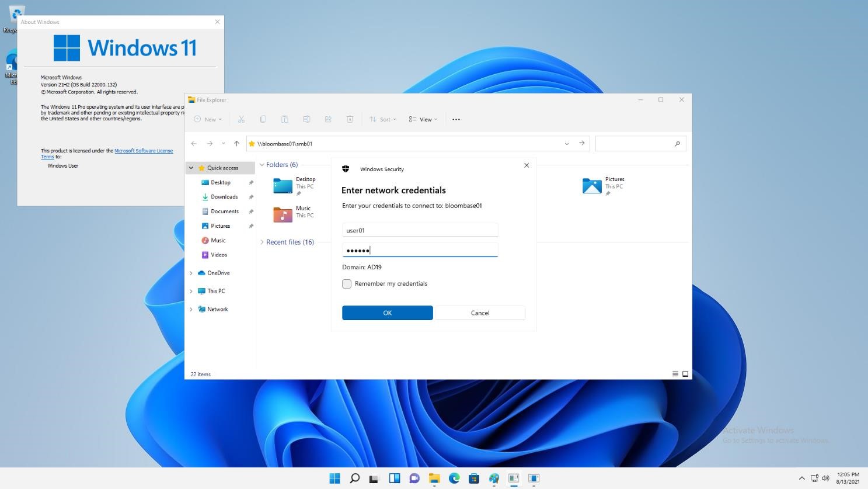
Task: Click the user01 username field
Action: click(420, 230)
